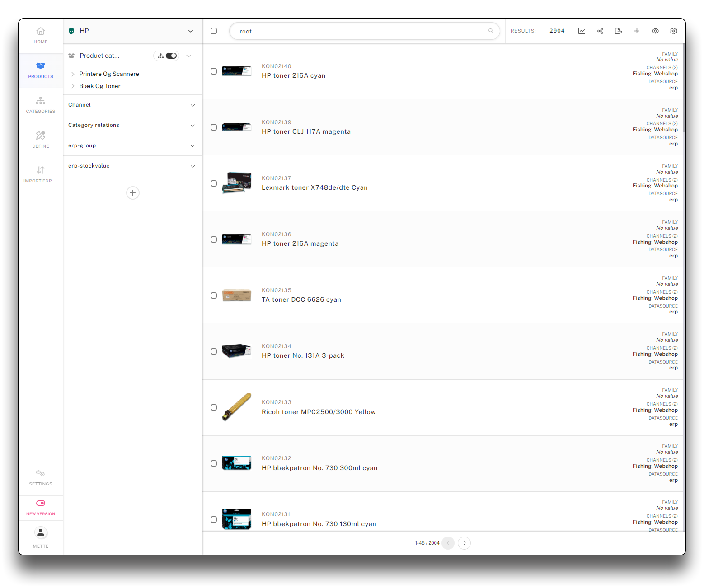Viewport: 704px width, 588px height.
Task: Open Import Export in the sidebar
Action: pos(41,174)
